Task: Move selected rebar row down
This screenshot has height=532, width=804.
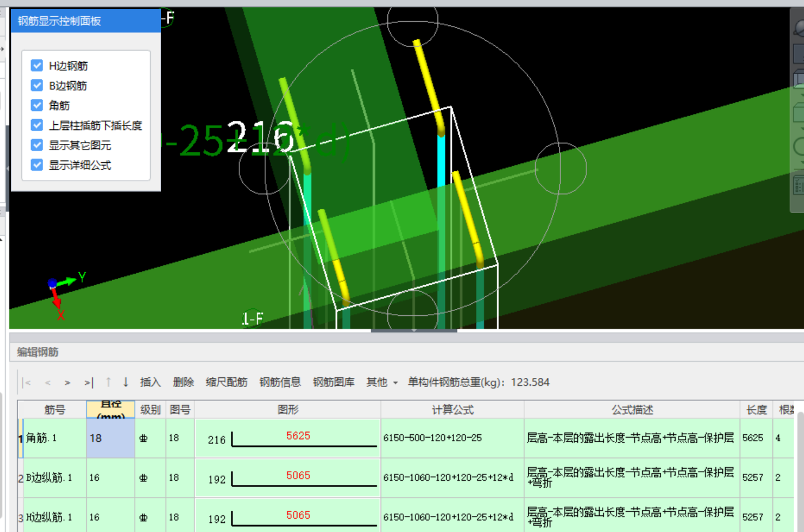Action: [125, 382]
